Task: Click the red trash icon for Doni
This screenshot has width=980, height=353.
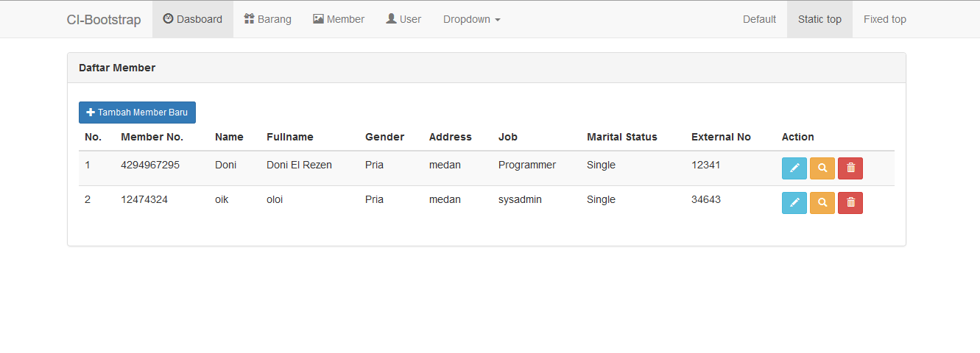Action: coord(850,168)
